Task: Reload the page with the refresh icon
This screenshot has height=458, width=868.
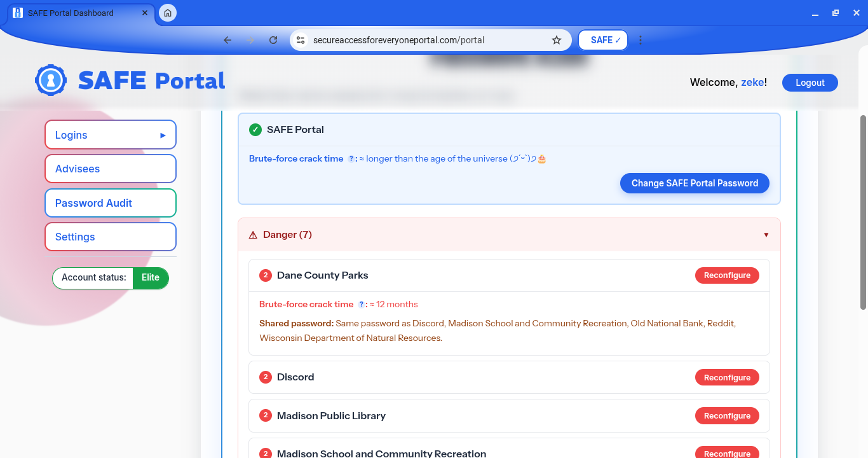Action: click(x=273, y=40)
